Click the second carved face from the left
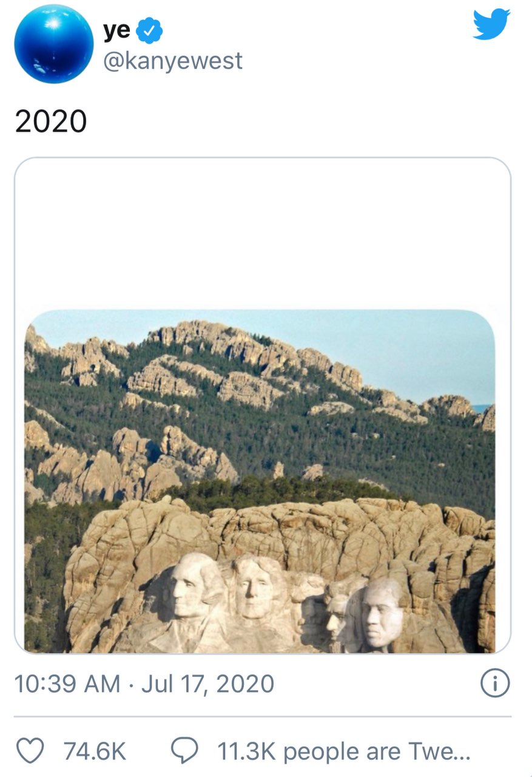The image size is (532, 777). coord(255,586)
